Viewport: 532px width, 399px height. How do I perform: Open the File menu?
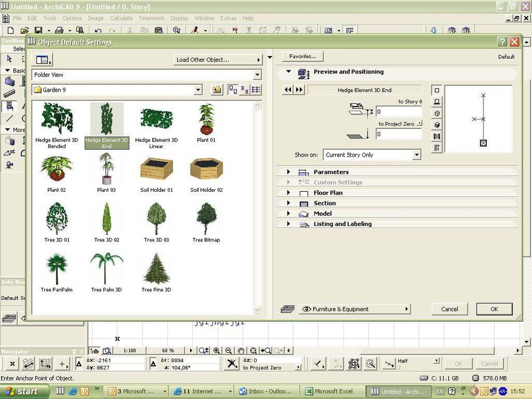pos(17,18)
